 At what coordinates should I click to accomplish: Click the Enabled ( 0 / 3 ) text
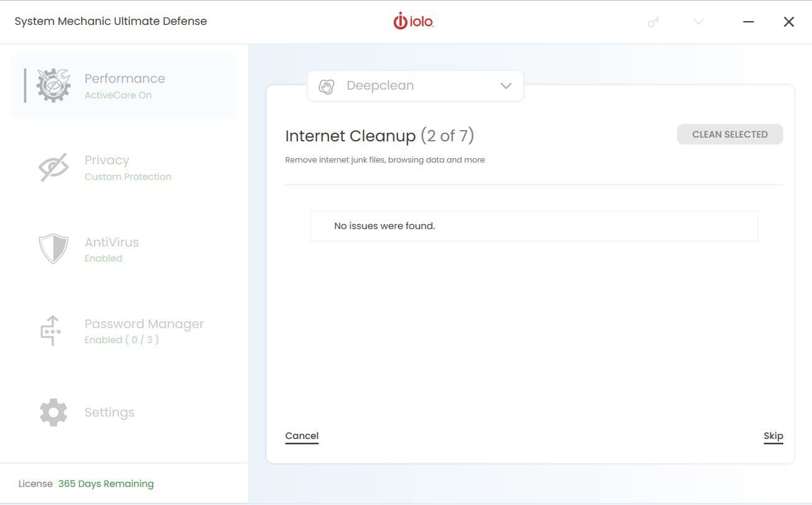pos(121,340)
